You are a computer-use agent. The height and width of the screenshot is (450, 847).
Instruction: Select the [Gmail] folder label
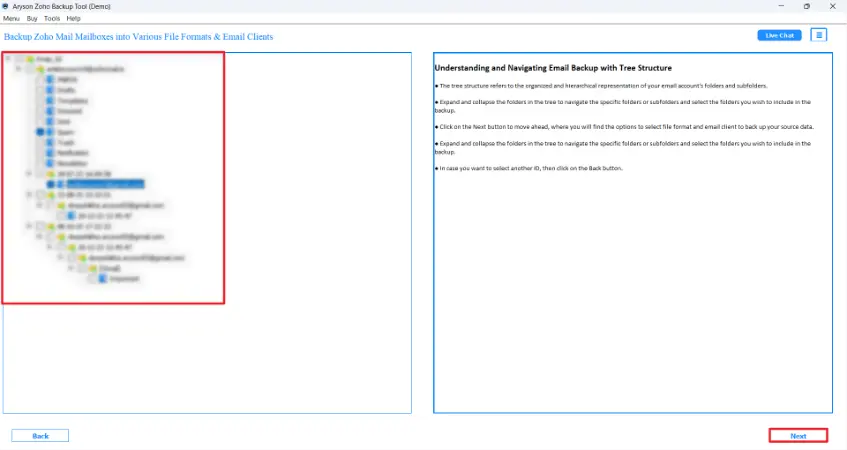click(x=110, y=268)
